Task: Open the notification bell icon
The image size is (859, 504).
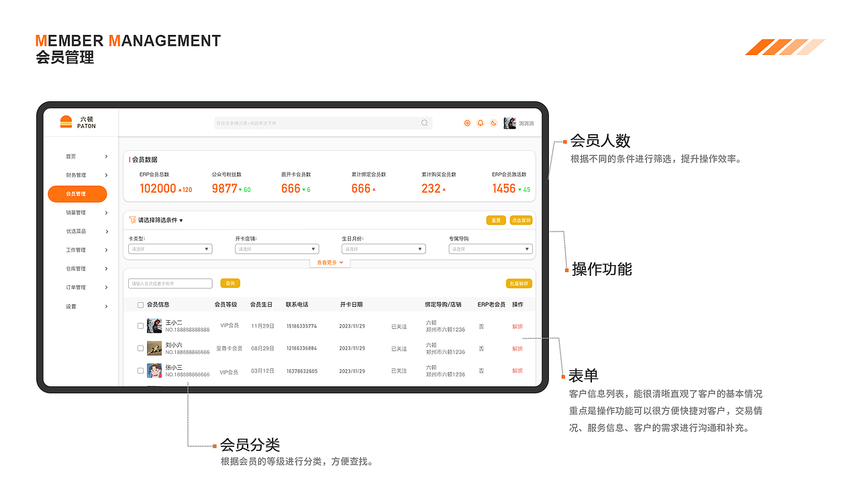Action: click(x=481, y=123)
